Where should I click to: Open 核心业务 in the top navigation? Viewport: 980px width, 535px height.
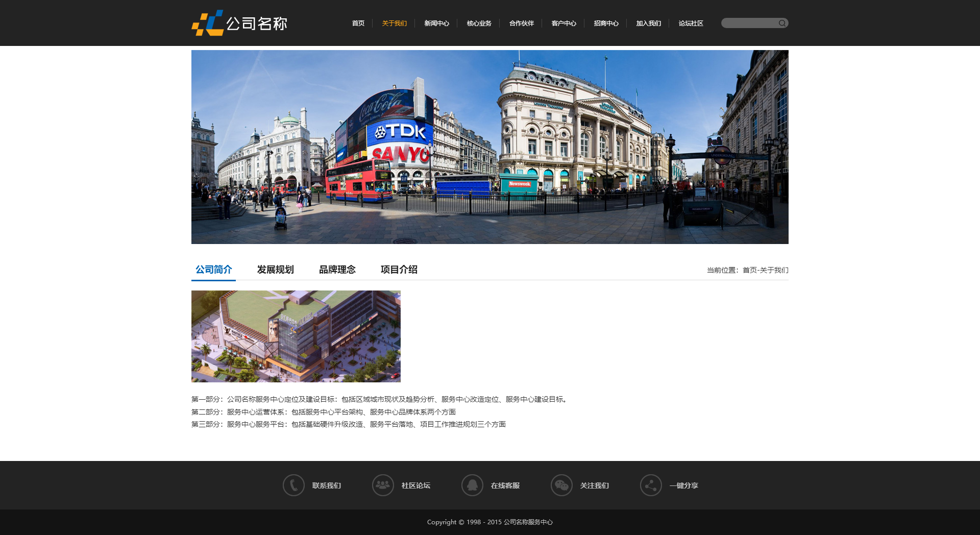(x=479, y=23)
